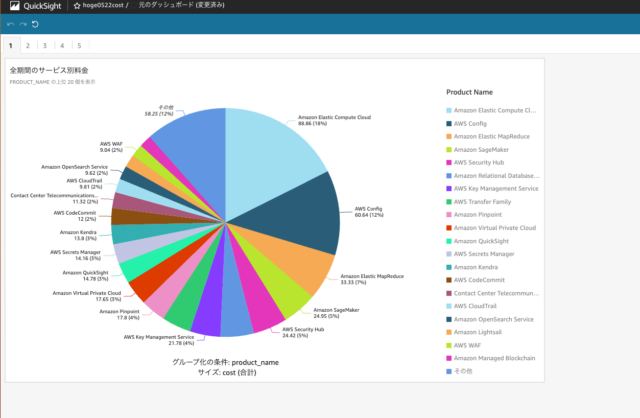Click the undo arrow icon

(11, 24)
